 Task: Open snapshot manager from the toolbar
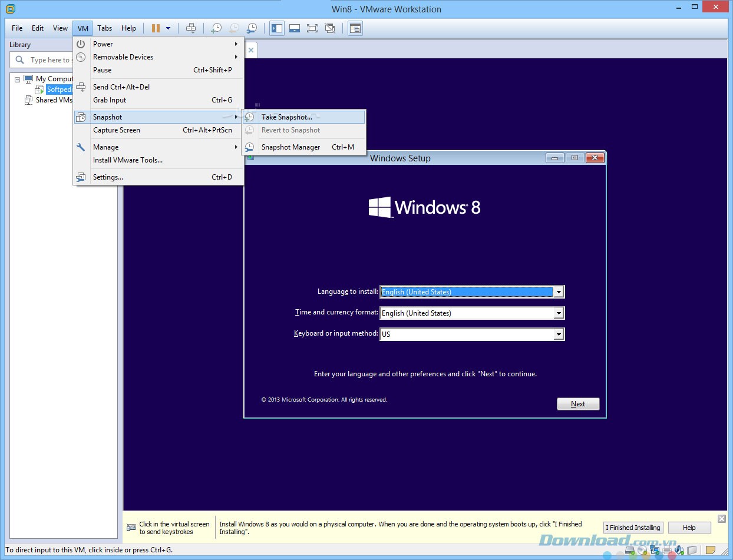tap(252, 28)
